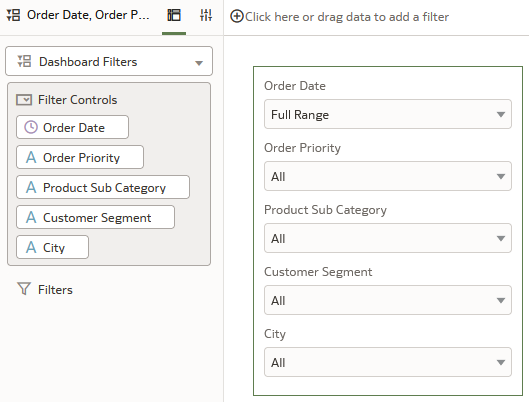529x402 pixels.
Task: Click the 'Product Sub Category' label in canvas
Action: [326, 210]
